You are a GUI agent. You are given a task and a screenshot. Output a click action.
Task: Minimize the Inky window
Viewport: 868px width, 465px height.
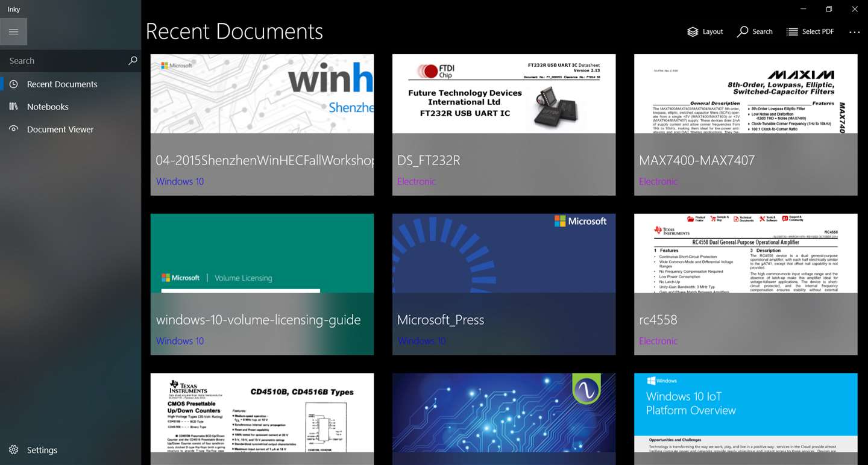(803, 9)
